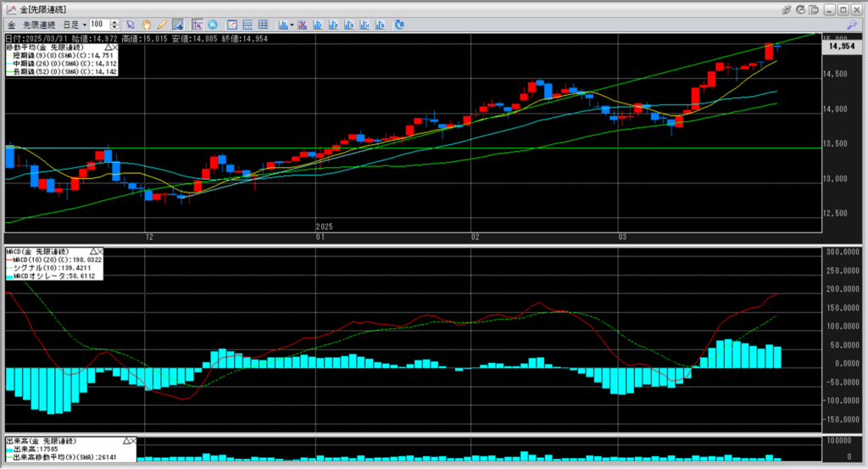Click the link chain icon in title bar
The width and height of the screenshot is (868, 469).
pyautogui.click(x=787, y=8)
